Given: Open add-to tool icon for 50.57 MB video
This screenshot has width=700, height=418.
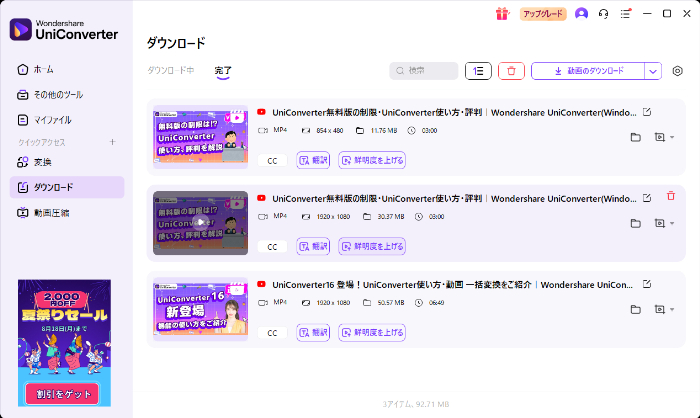Looking at the screenshot, I should (x=659, y=309).
